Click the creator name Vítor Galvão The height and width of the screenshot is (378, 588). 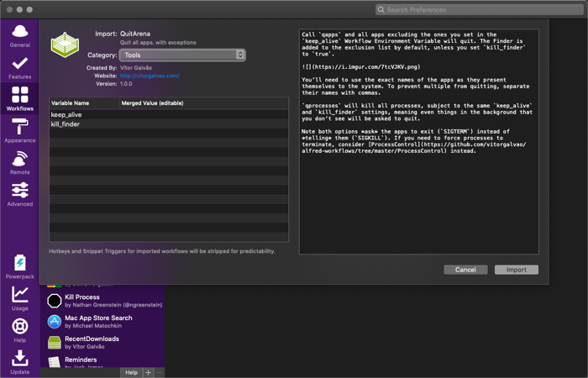coord(136,68)
